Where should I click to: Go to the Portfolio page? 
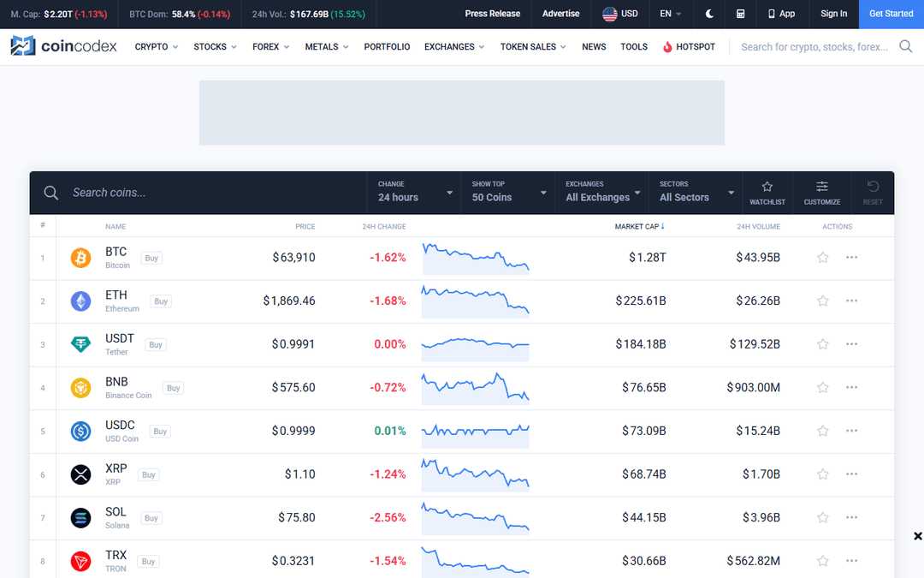388,46
